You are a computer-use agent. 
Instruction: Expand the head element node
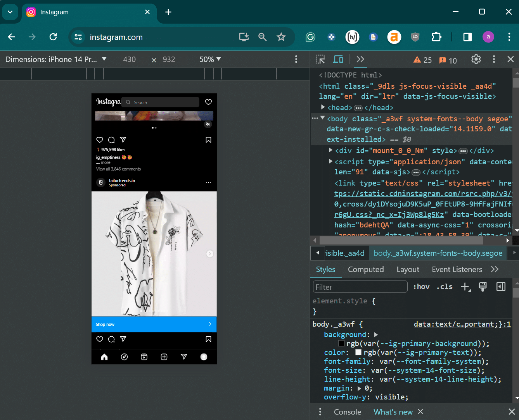pyautogui.click(x=323, y=107)
